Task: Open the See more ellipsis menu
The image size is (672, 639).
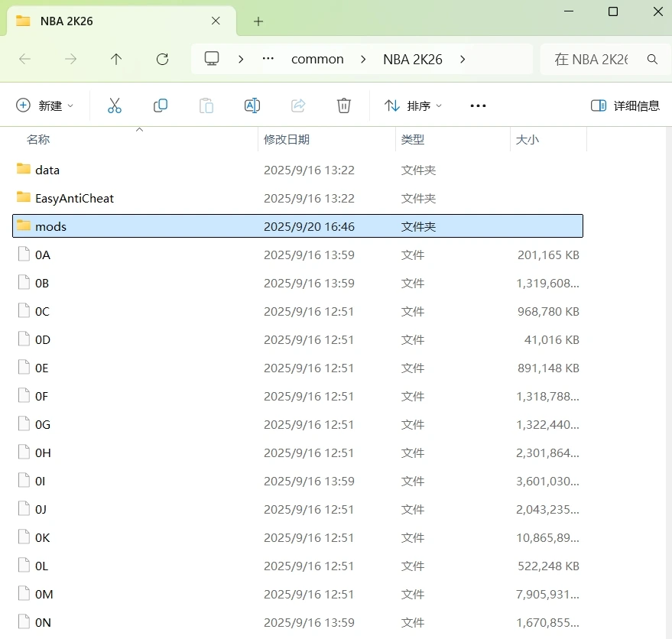Action: (478, 105)
